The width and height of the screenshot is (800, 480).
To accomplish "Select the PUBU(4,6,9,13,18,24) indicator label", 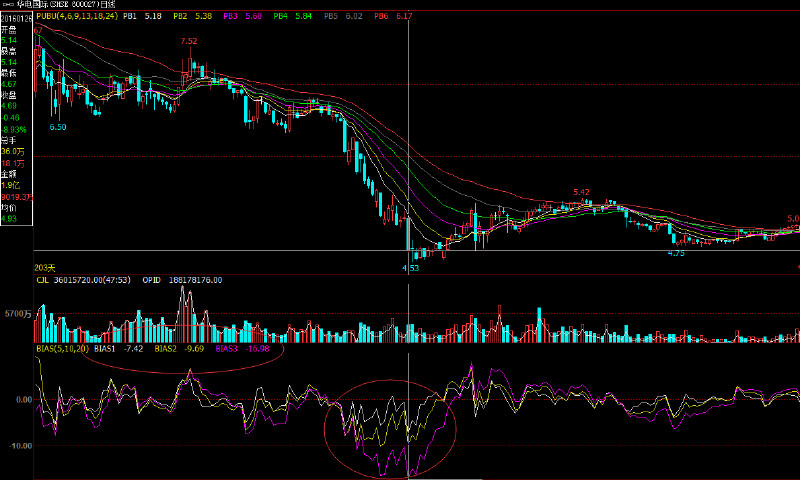I will (76, 17).
